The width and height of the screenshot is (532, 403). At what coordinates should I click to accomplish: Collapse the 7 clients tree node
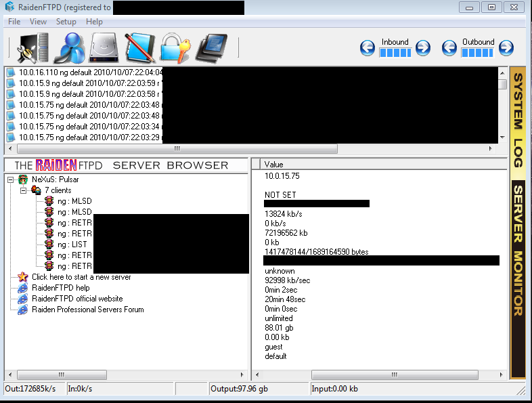pos(24,190)
